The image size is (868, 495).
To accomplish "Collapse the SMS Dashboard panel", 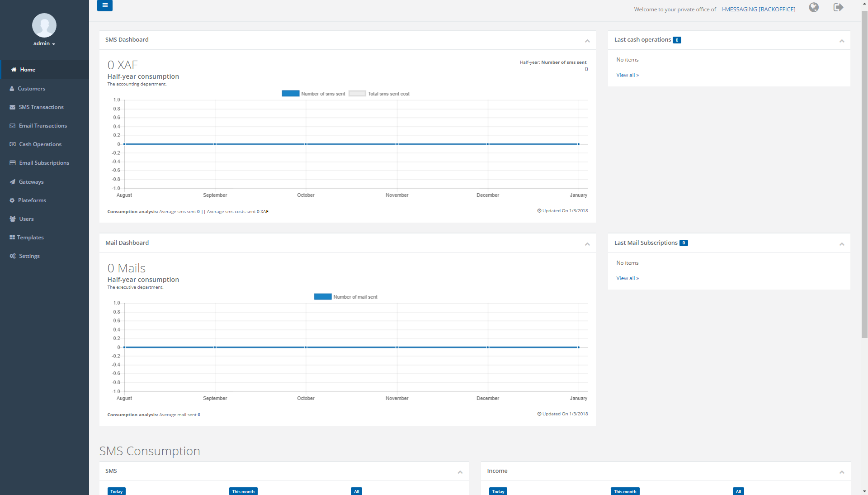I will click(587, 41).
